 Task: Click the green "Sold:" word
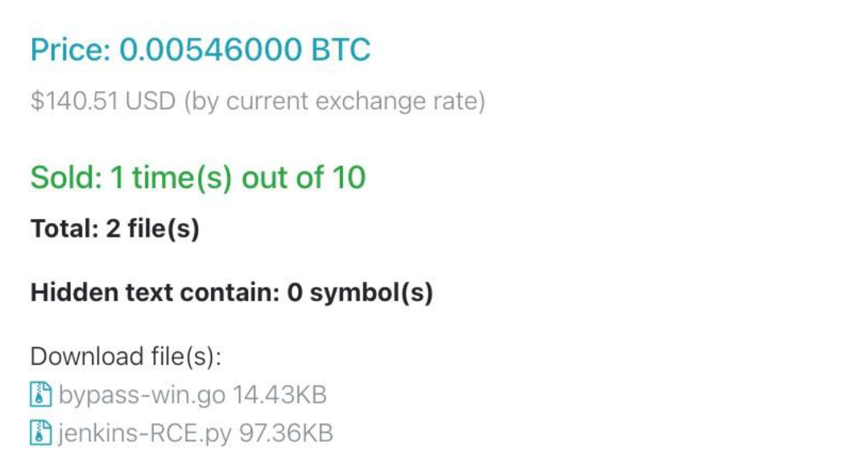point(66,178)
